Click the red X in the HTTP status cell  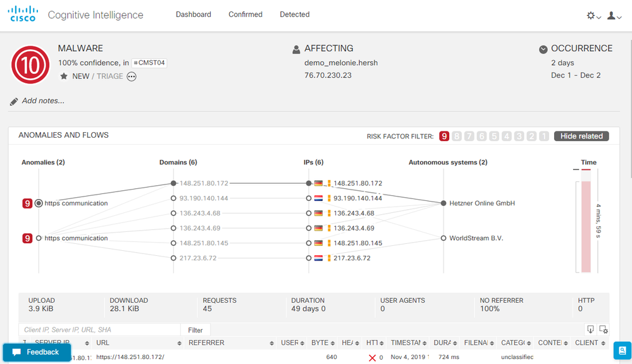(371, 358)
